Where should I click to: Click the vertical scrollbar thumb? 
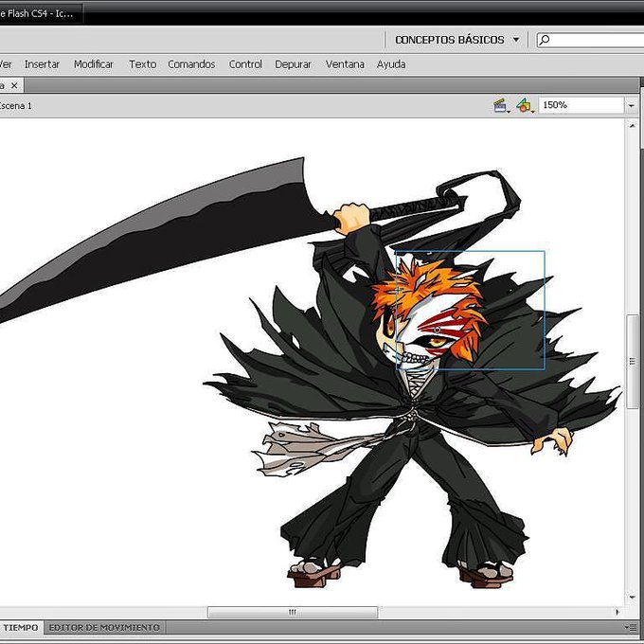(632, 362)
